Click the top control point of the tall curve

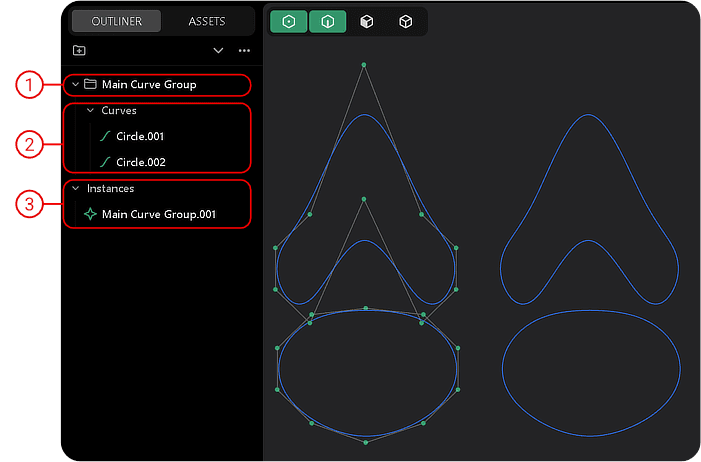pos(363,65)
